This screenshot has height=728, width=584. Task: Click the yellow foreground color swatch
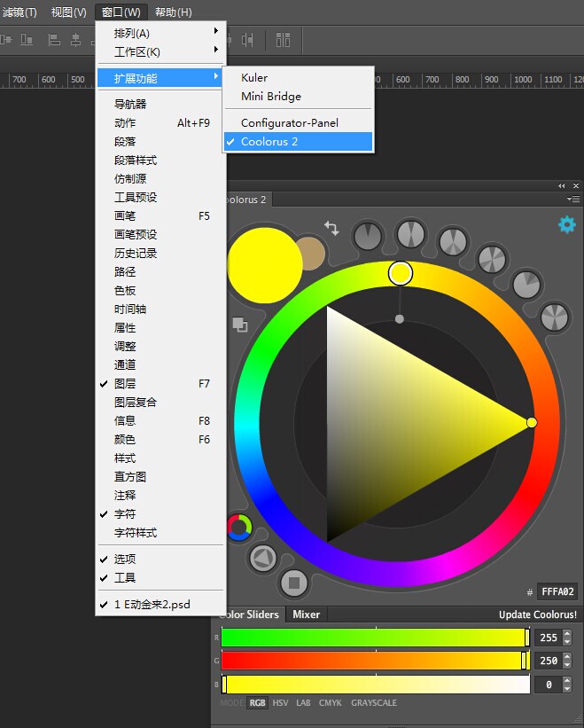[264, 265]
